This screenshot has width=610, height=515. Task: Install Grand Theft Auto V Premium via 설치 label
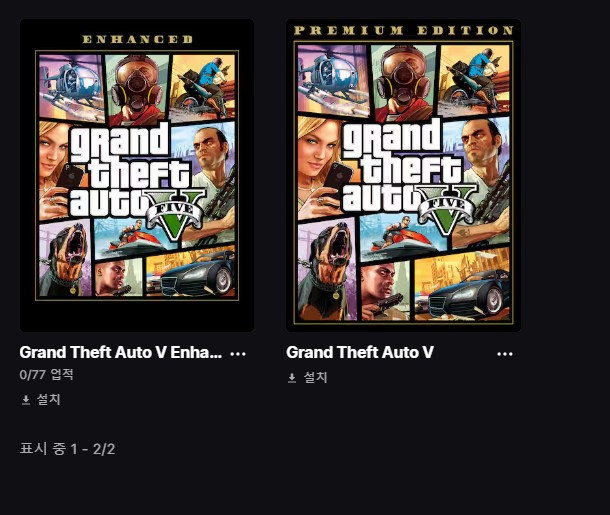pos(315,377)
